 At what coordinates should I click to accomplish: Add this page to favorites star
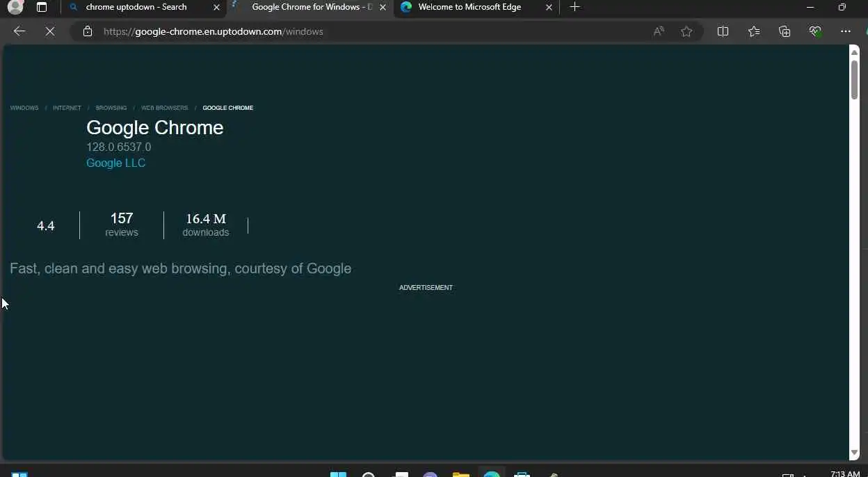pos(686,31)
